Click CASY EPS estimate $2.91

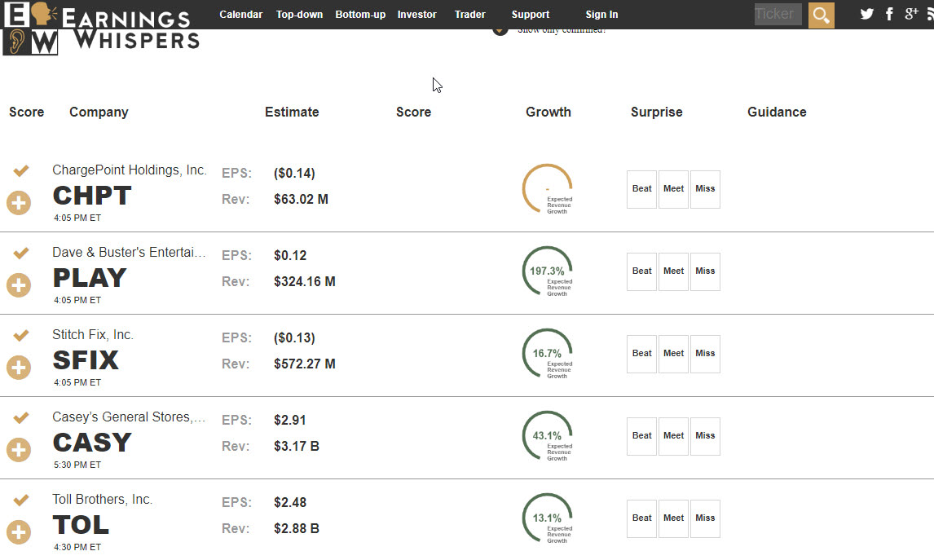[290, 420]
